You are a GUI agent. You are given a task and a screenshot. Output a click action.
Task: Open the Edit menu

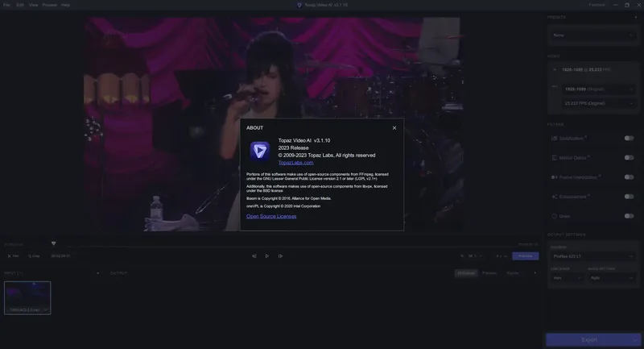coord(20,5)
